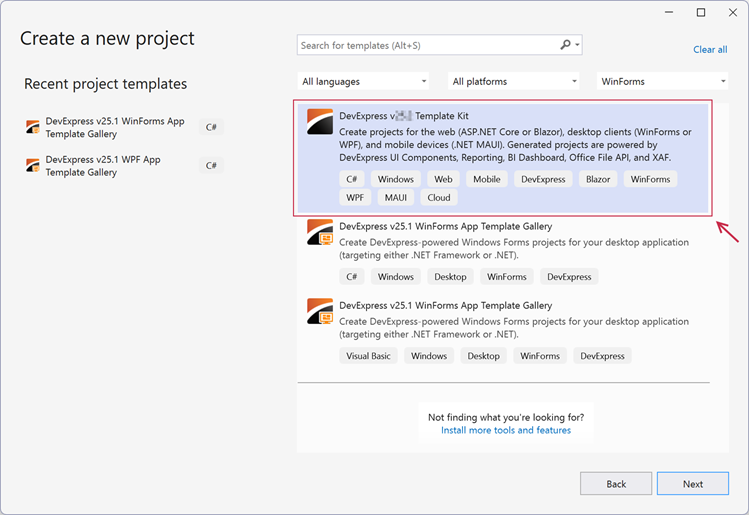Click C# badge beside recent WinForms App template
Image resolution: width=749 pixels, height=515 pixels.
coord(211,127)
